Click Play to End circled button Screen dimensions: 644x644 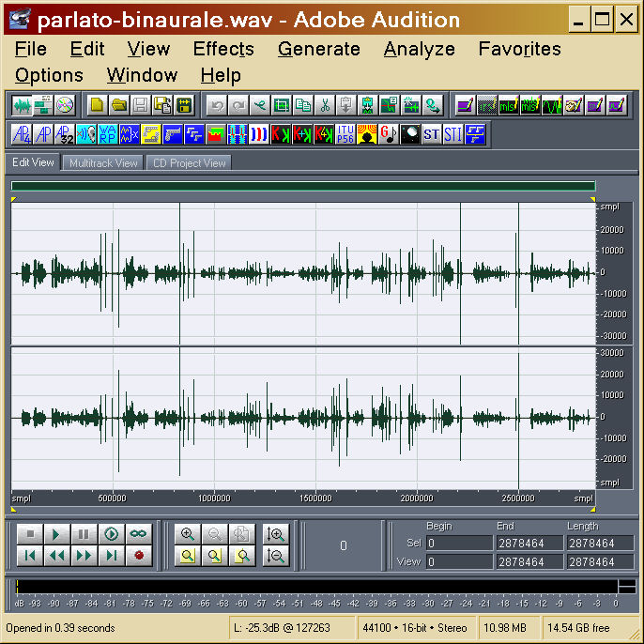click(111, 533)
